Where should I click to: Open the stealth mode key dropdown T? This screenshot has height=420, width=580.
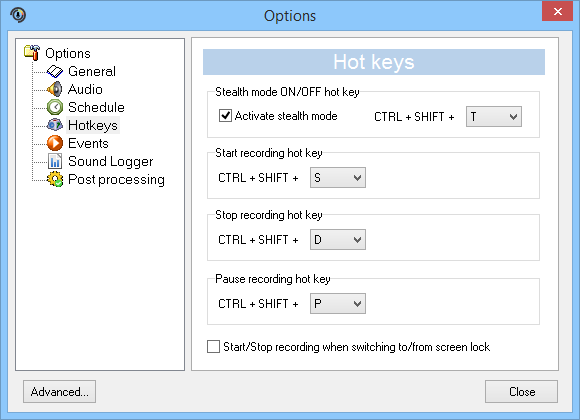[x=494, y=117]
